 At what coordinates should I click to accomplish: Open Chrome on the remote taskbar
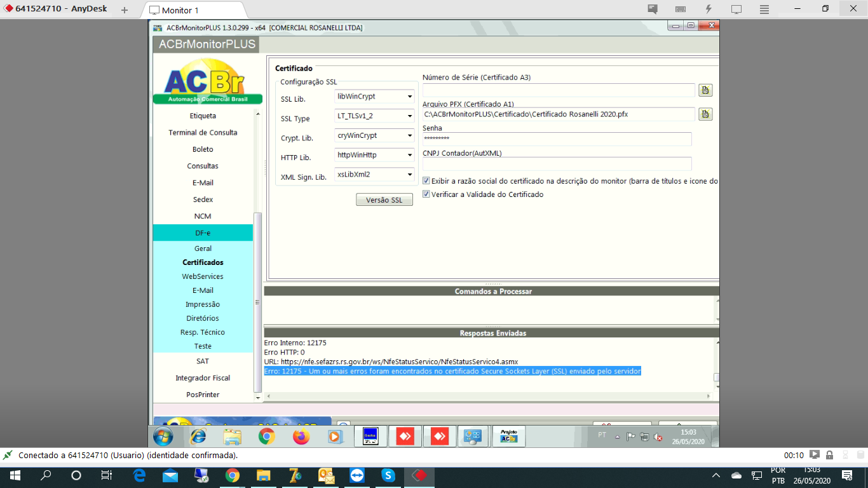[266, 437]
